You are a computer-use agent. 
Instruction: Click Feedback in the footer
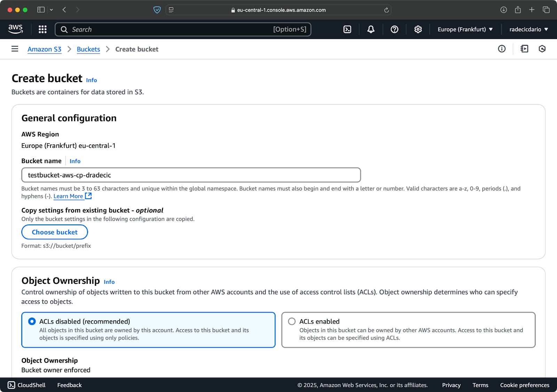click(70, 385)
